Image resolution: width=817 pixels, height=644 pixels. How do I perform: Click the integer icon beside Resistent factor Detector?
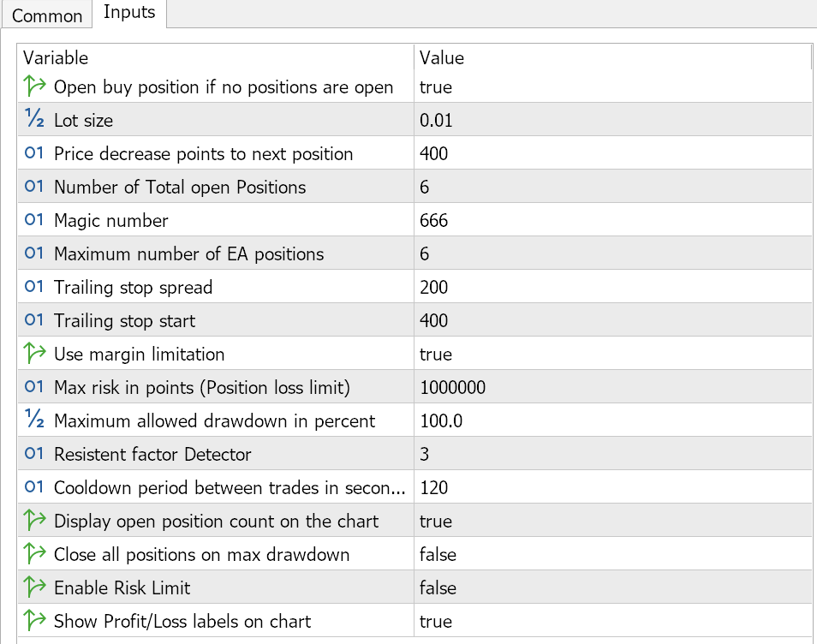(35, 454)
